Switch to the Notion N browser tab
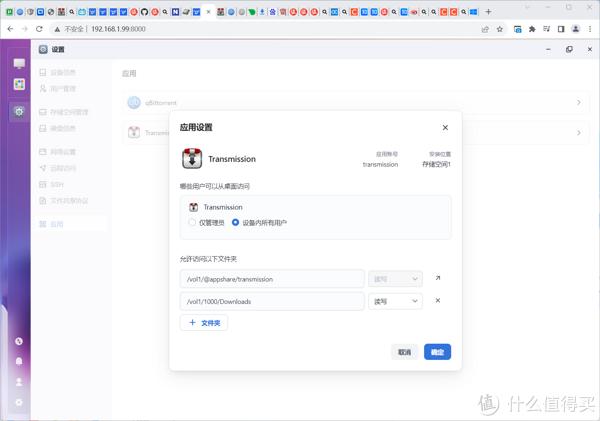The width and height of the screenshot is (600, 421). [175, 12]
